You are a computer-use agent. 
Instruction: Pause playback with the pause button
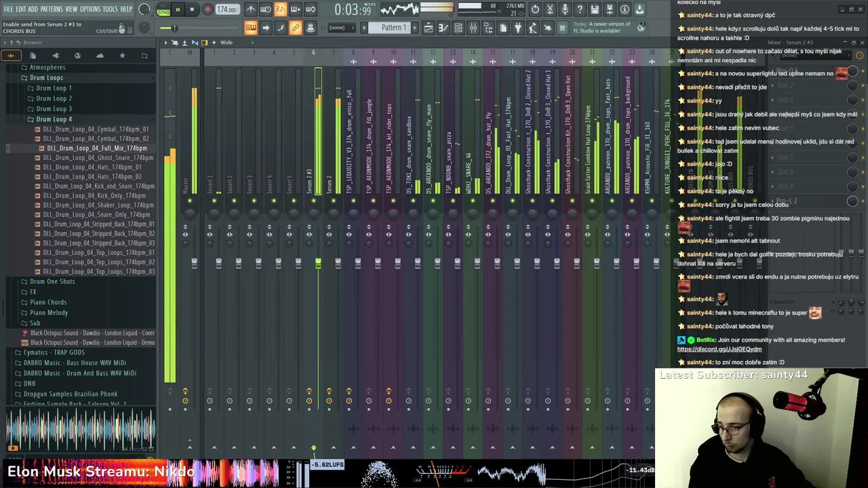pyautogui.click(x=178, y=9)
